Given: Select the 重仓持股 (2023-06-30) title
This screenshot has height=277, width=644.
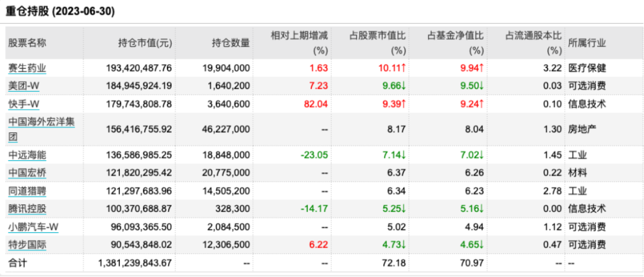Looking at the screenshot, I should tap(60, 11).
